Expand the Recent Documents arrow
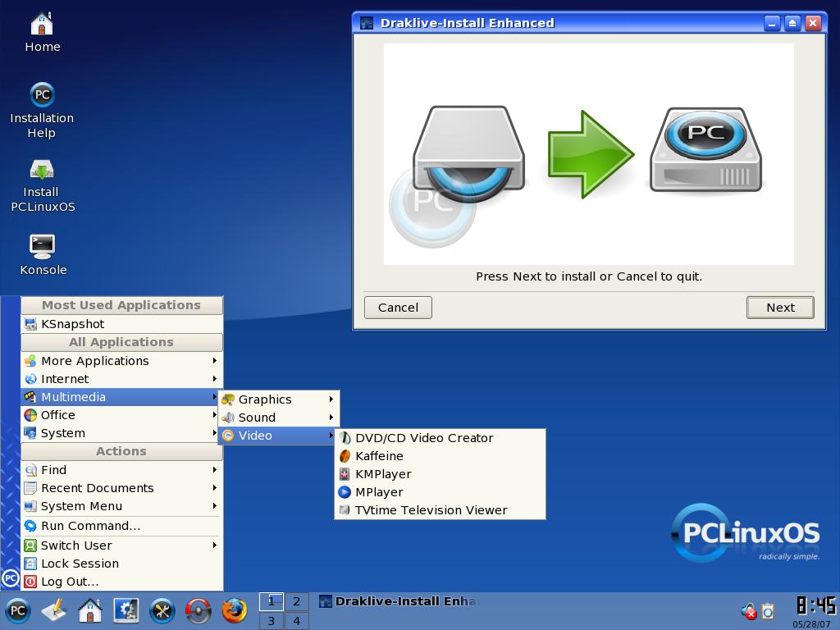The width and height of the screenshot is (840, 630). pos(214,488)
